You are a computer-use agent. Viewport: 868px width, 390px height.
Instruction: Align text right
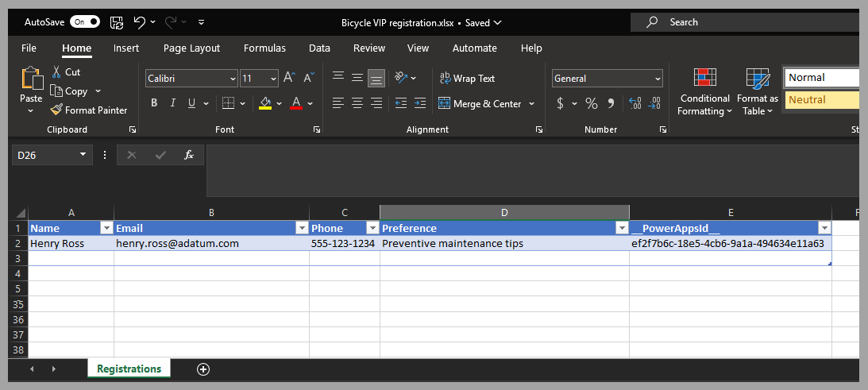pyautogui.click(x=376, y=103)
